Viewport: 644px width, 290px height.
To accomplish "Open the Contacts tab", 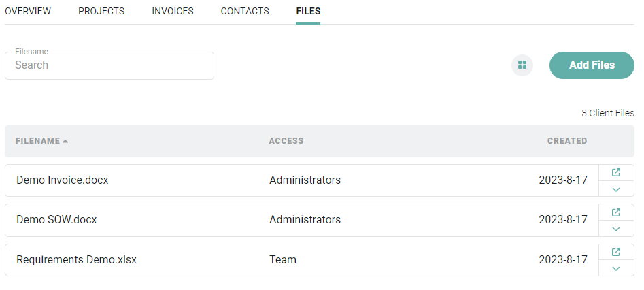I will click(245, 12).
